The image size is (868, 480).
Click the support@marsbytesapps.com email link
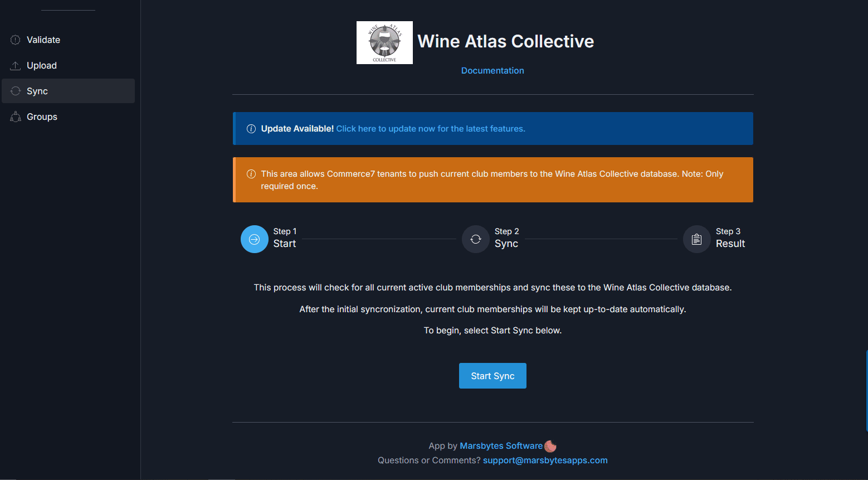click(x=545, y=460)
